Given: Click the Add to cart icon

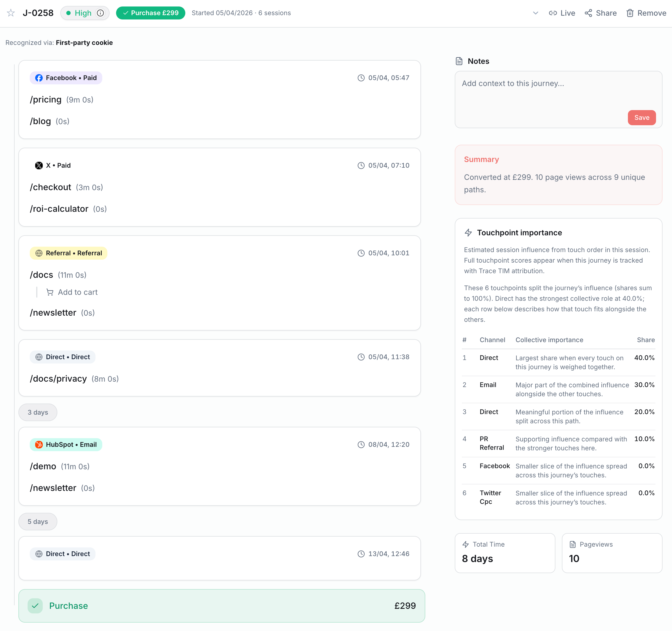Looking at the screenshot, I should tap(50, 292).
